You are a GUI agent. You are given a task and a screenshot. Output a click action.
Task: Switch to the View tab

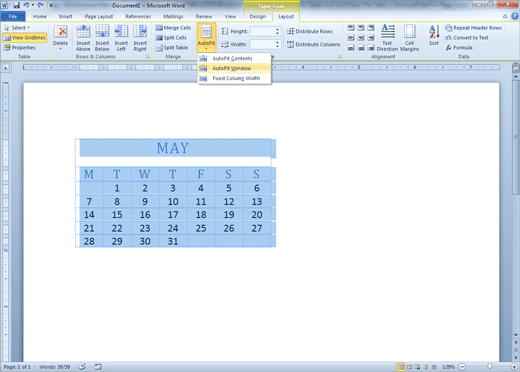coord(230,16)
